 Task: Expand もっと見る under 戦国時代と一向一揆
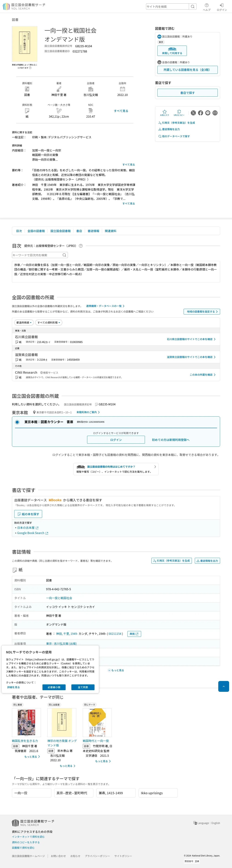103,761
